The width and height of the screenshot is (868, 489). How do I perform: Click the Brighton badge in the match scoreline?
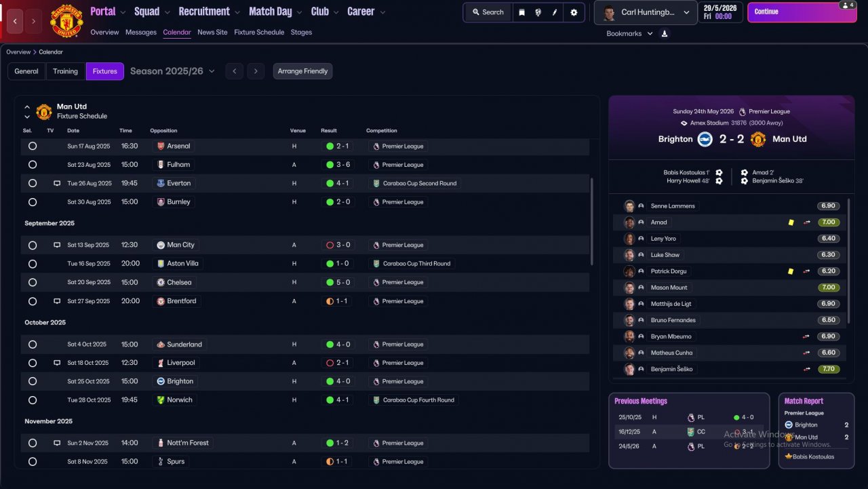click(x=705, y=139)
